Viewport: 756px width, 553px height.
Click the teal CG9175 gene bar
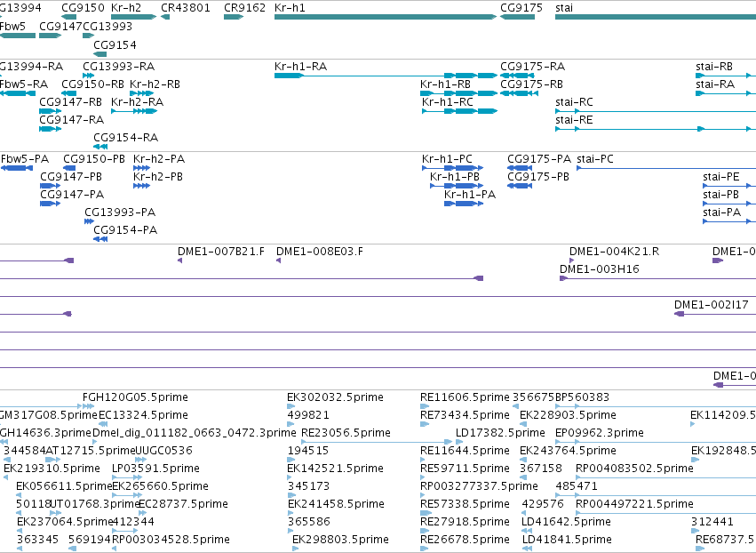(517, 17)
